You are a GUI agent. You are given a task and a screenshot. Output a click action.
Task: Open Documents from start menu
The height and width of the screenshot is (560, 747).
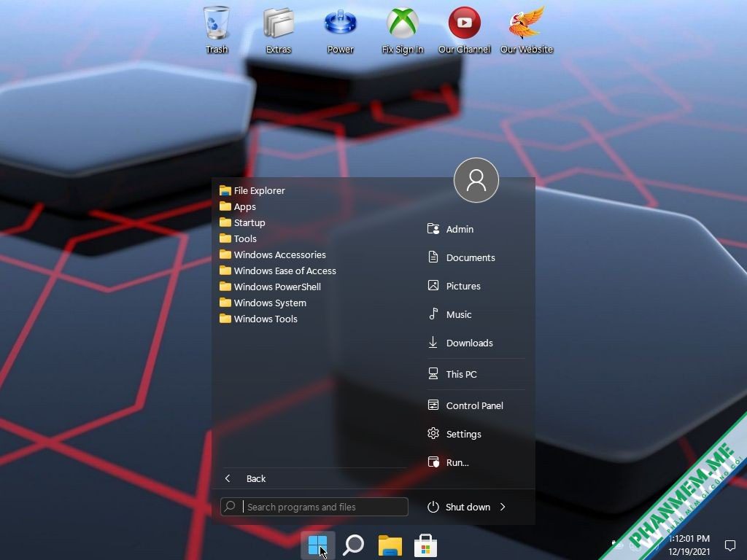[x=461, y=257]
